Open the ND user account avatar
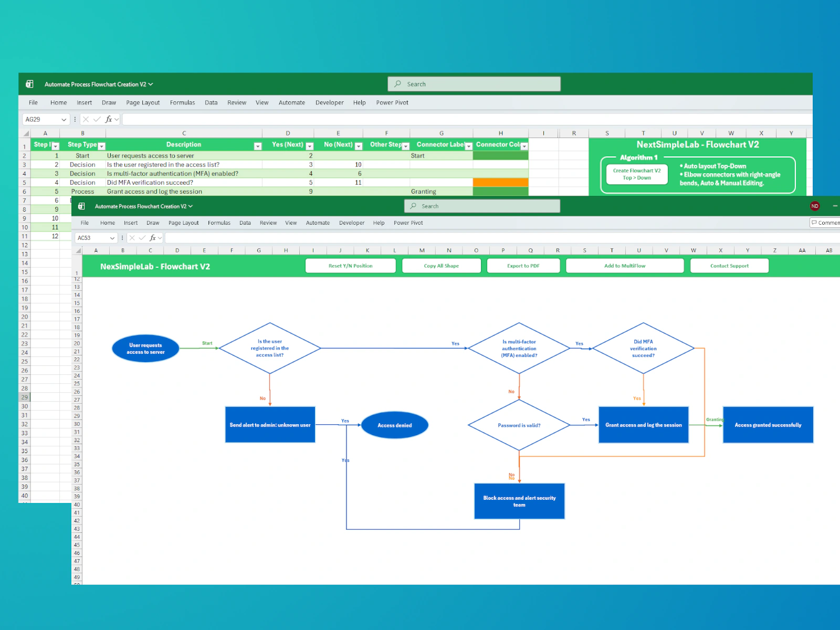Screen dimensions: 840x630 pos(815,206)
